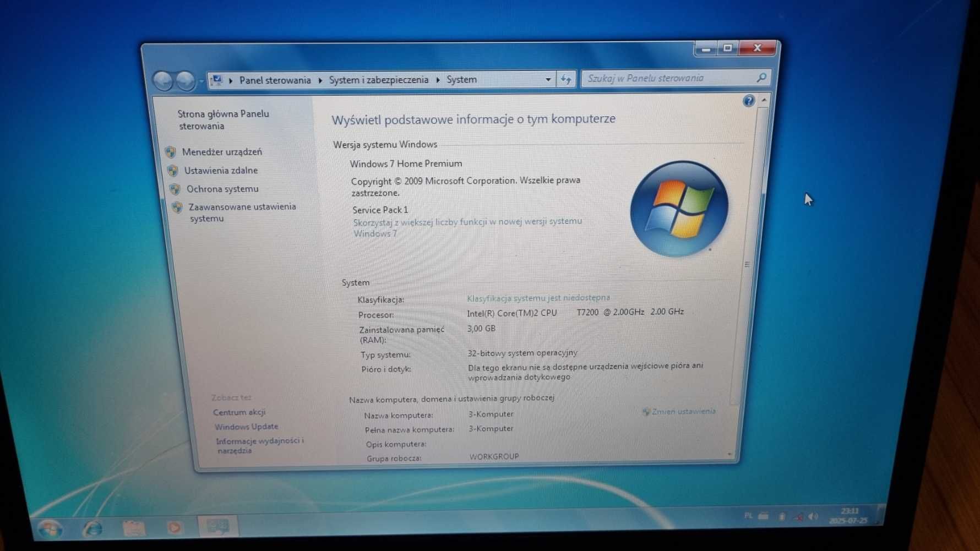Click the vertical scrollbar thumb
This screenshot has height=551, width=980.
[747, 264]
